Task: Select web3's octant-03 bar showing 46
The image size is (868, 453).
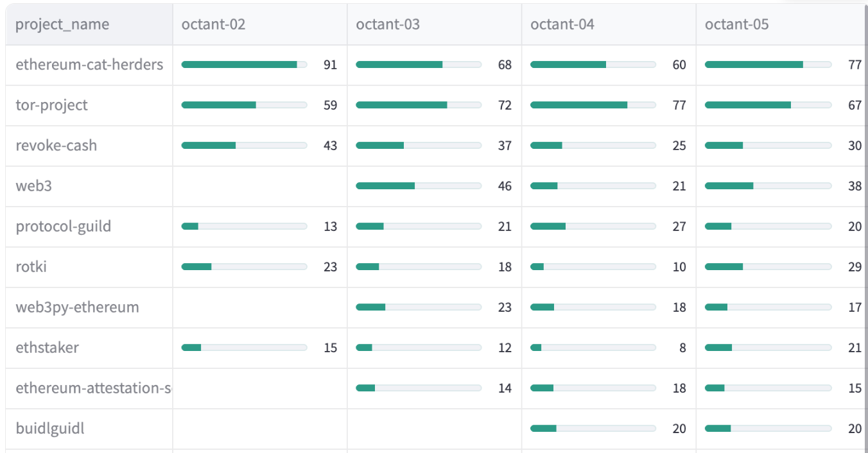Action: pyautogui.click(x=418, y=186)
